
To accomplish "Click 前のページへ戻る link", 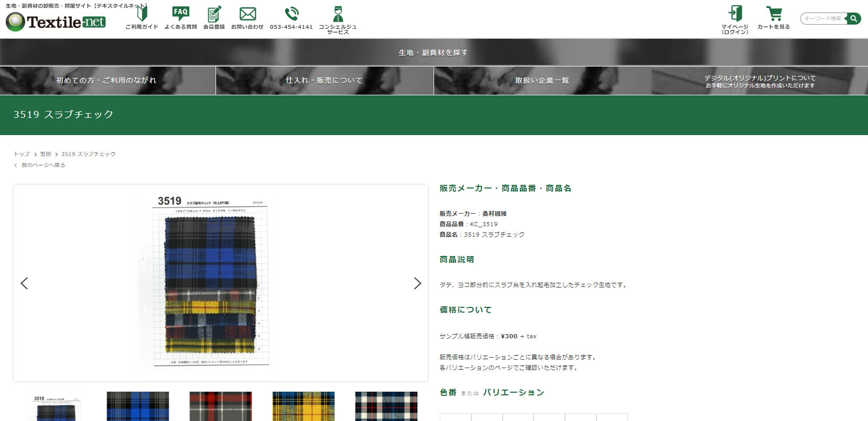I will click(43, 165).
